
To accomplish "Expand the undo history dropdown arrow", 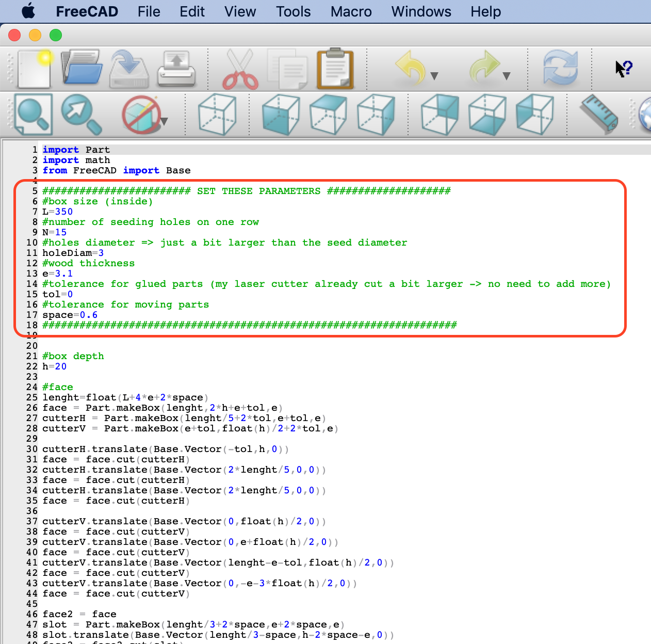I will pos(434,76).
